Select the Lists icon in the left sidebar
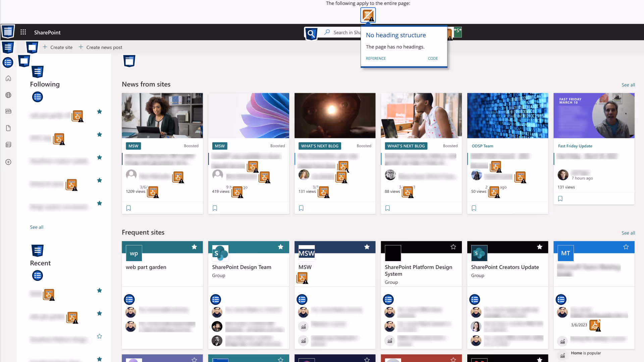 click(x=8, y=144)
